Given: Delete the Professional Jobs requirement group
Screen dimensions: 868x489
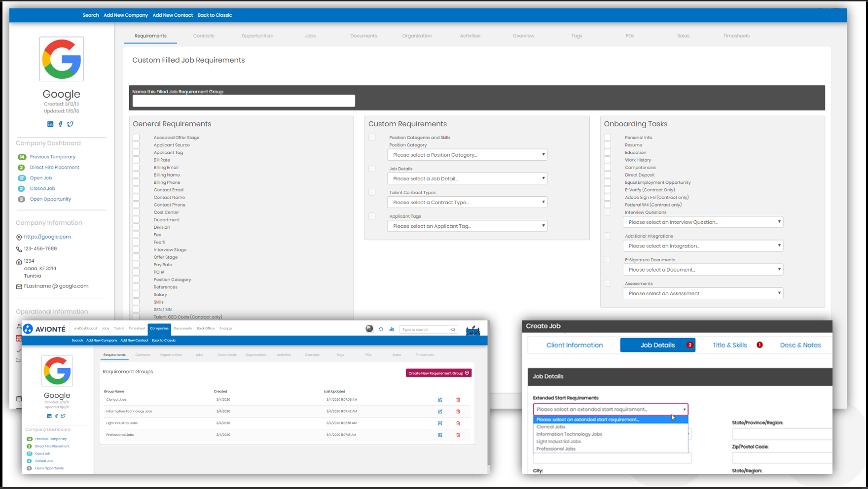Looking at the screenshot, I should [458, 435].
